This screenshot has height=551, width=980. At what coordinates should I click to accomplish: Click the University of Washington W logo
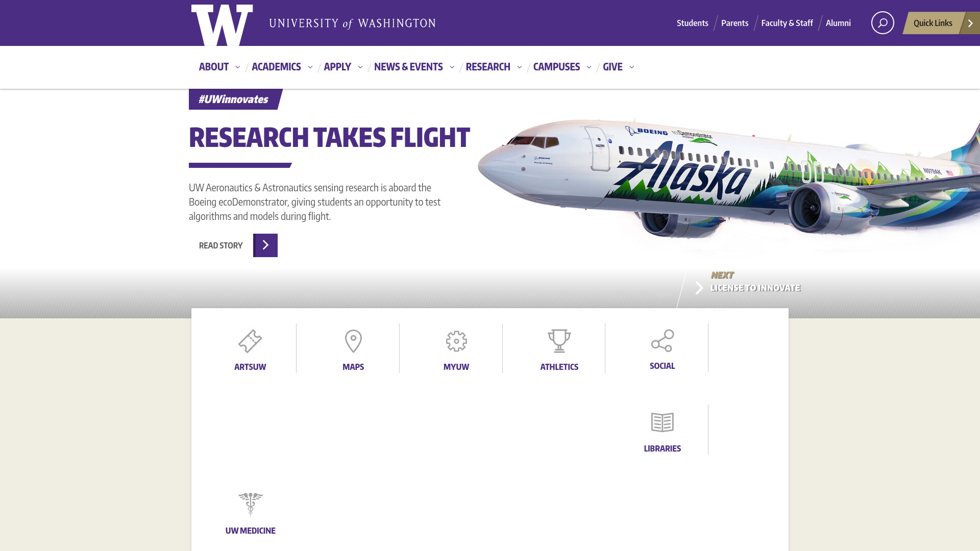coord(222,25)
